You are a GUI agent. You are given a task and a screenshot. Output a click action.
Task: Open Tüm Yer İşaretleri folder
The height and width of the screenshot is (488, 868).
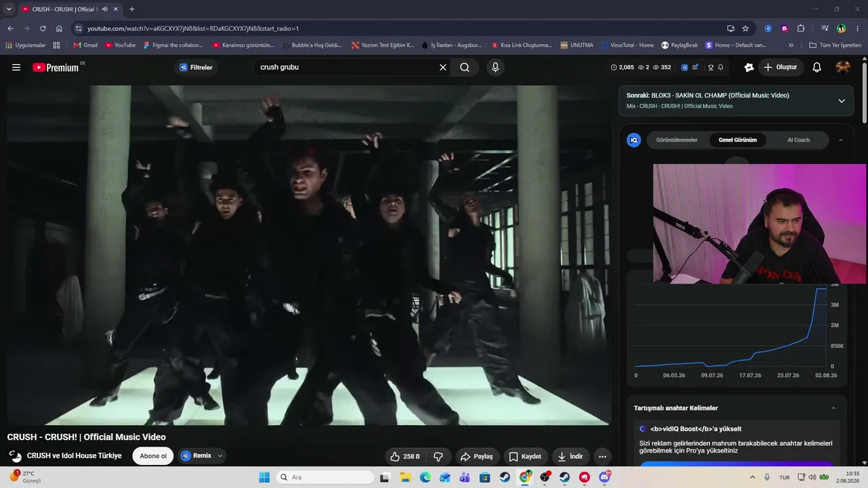(x=835, y=45)
